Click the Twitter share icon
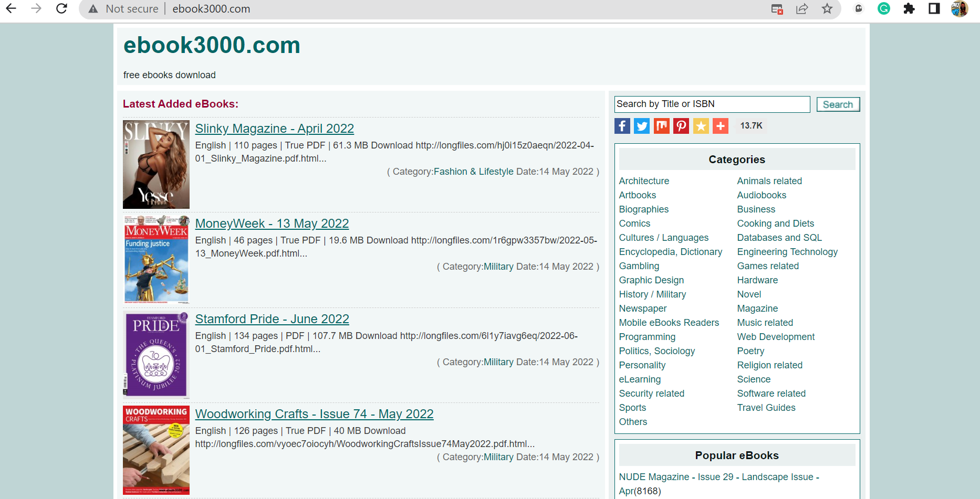The width and height of the screenshot is (980, 499). click(x=642, y=126)
